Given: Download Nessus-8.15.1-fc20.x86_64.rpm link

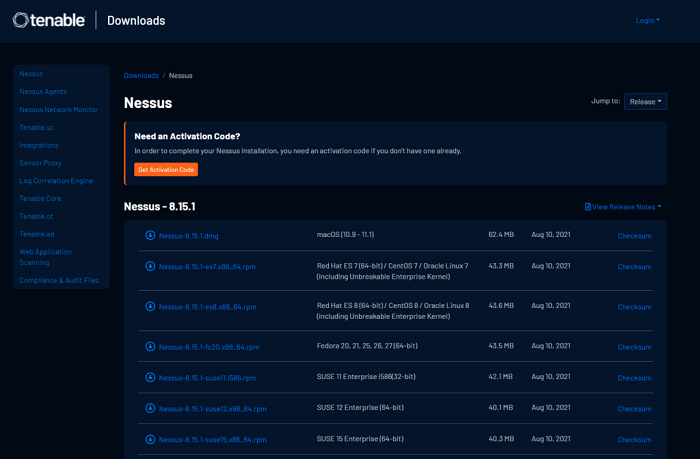Looking at the screenshot, I should 209,347.
